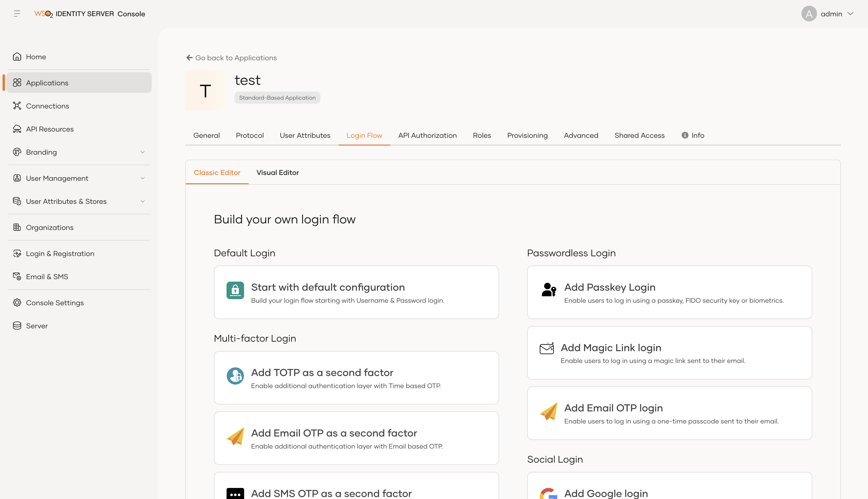Screen dimensions: 868x499
Task: Click the back arrow icon beside Go back
Action: click(189, 57)
